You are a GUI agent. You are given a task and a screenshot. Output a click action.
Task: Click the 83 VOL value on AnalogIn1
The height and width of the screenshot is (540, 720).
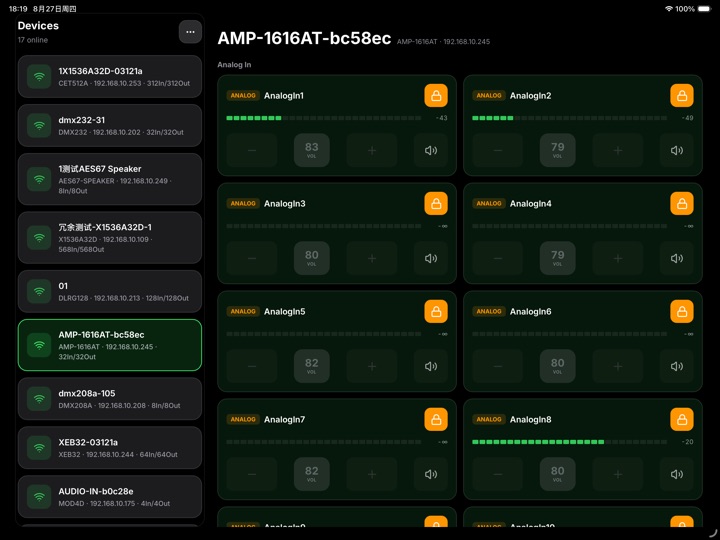tap(312, 150)
